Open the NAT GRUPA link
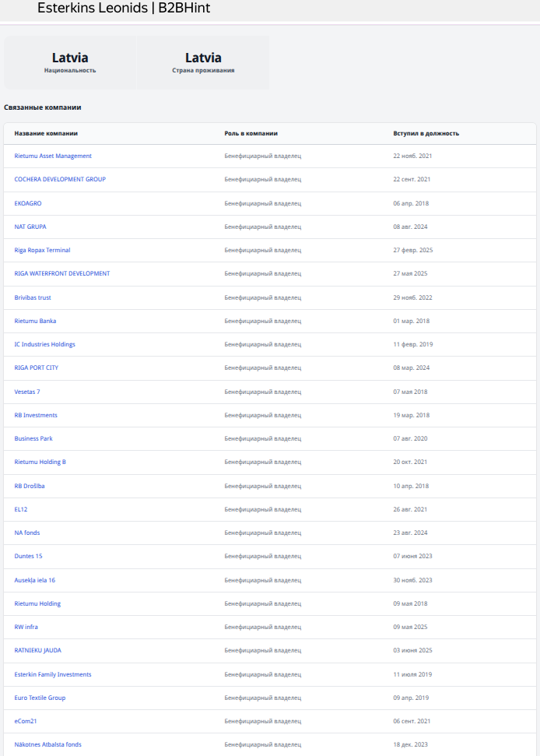The width and height of the screenshot is (540, 756). [30, 227]
